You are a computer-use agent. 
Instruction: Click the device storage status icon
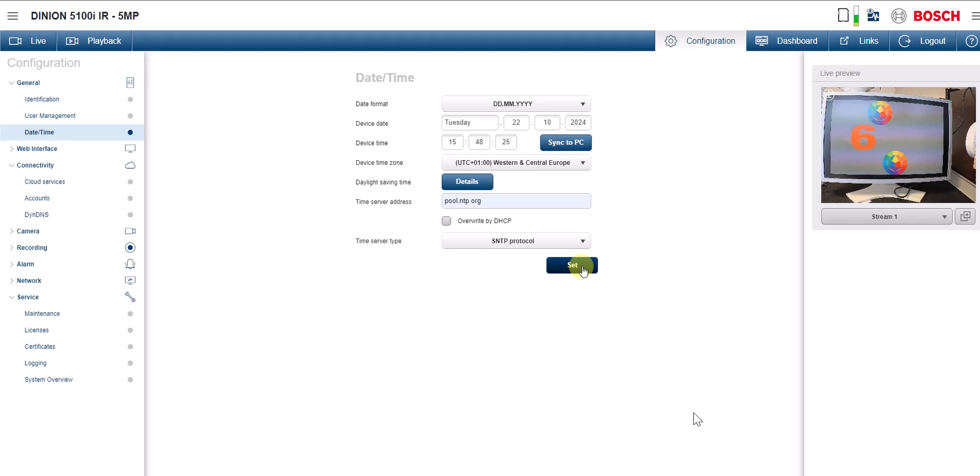(x=843, y=15)
